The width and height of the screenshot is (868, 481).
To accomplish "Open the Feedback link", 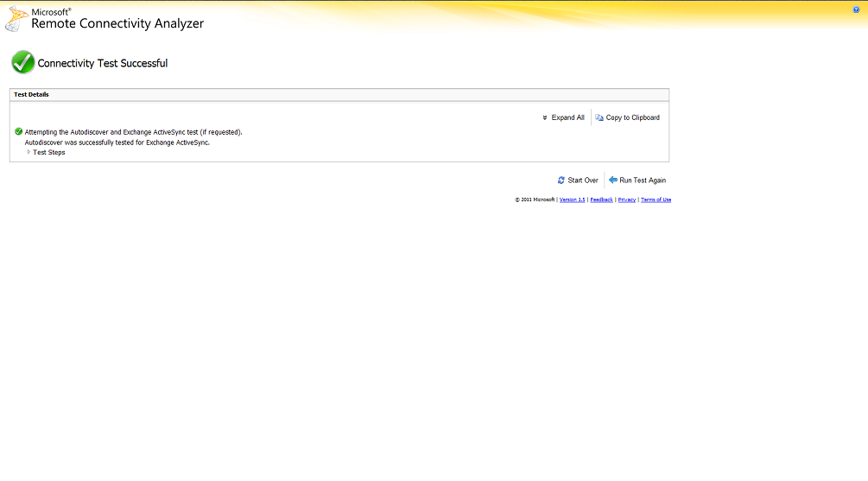I will click(601, 199).
